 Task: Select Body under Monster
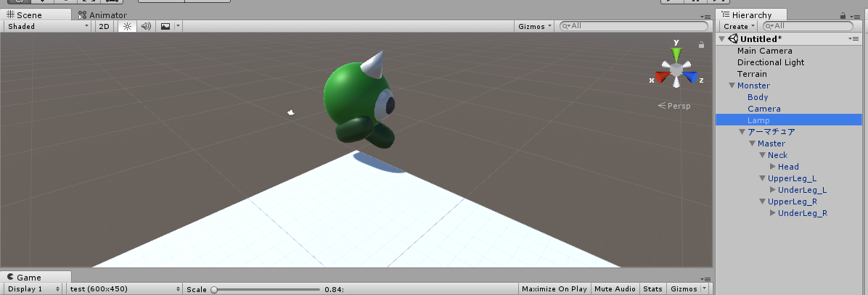coord(757,97)
